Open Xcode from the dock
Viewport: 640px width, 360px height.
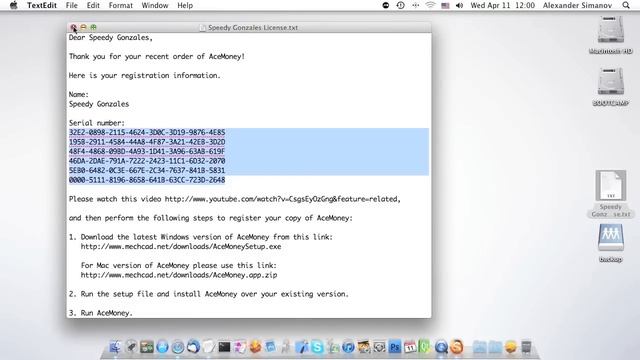(302, 347)
